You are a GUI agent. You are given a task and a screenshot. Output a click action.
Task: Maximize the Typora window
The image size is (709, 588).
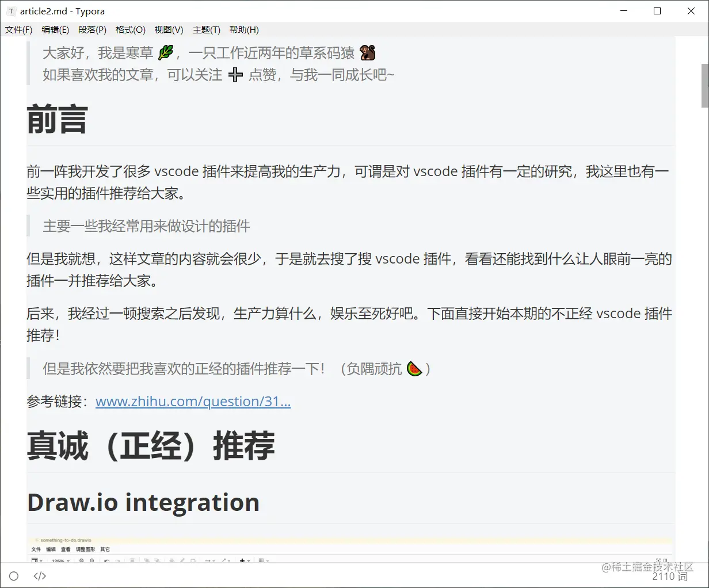click(x=657, y=11)
